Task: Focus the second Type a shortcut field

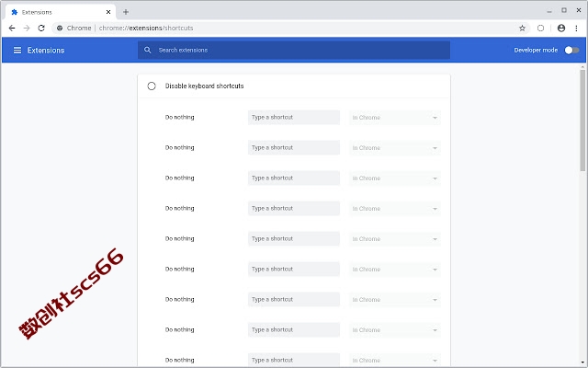Action: tap(294, 147)
